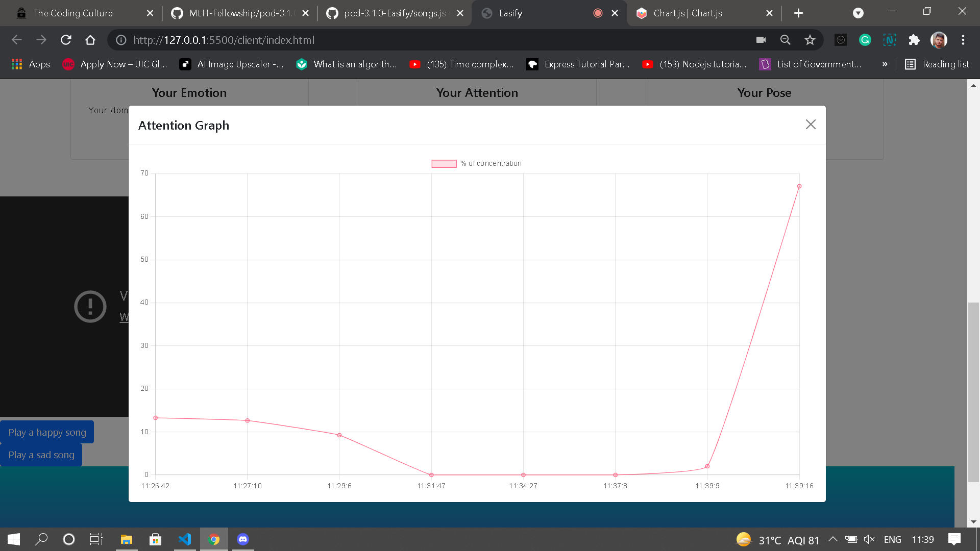Close the Attention Graph modal
The width and height of the screenshot is (980, 551).
coord(810,124)
